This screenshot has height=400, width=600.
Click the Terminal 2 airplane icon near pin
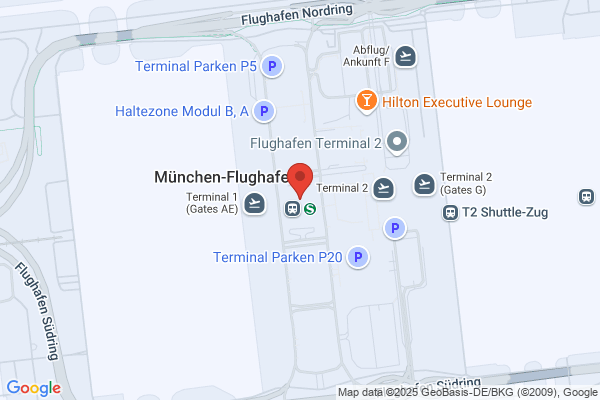[383, 188]
